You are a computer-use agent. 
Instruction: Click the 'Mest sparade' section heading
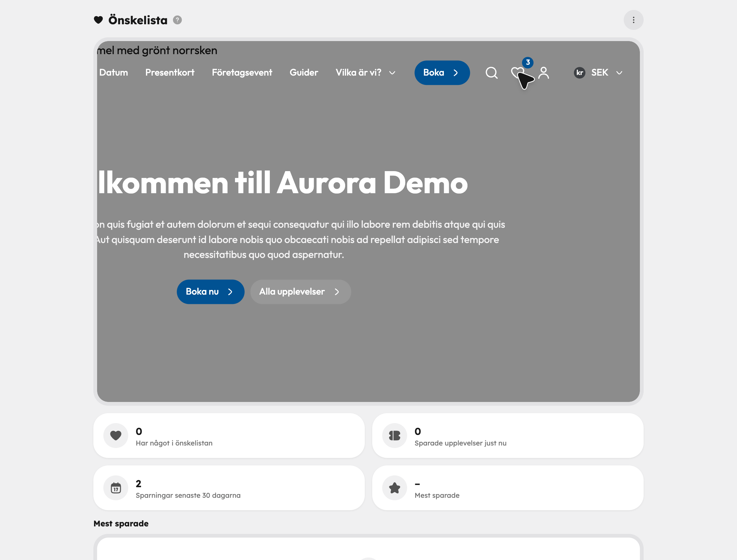pyautogui.click(x=121, y=523)
